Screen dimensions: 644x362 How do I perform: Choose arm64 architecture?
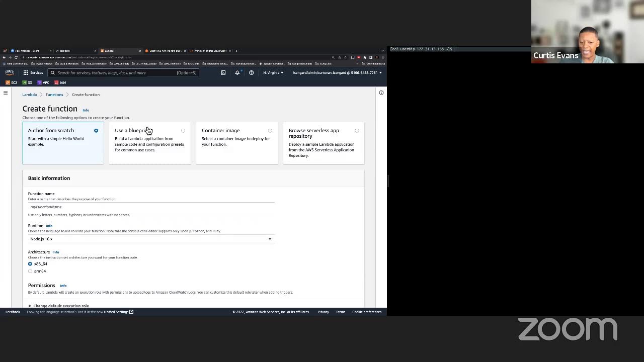tap(30, 271)
